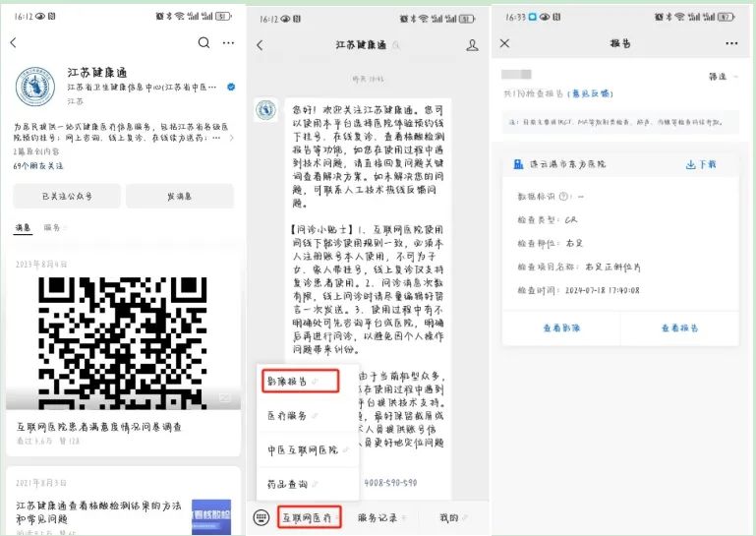Click the 发消息 button
This screenshot has width=756, height=536.
tap(180, 197)
